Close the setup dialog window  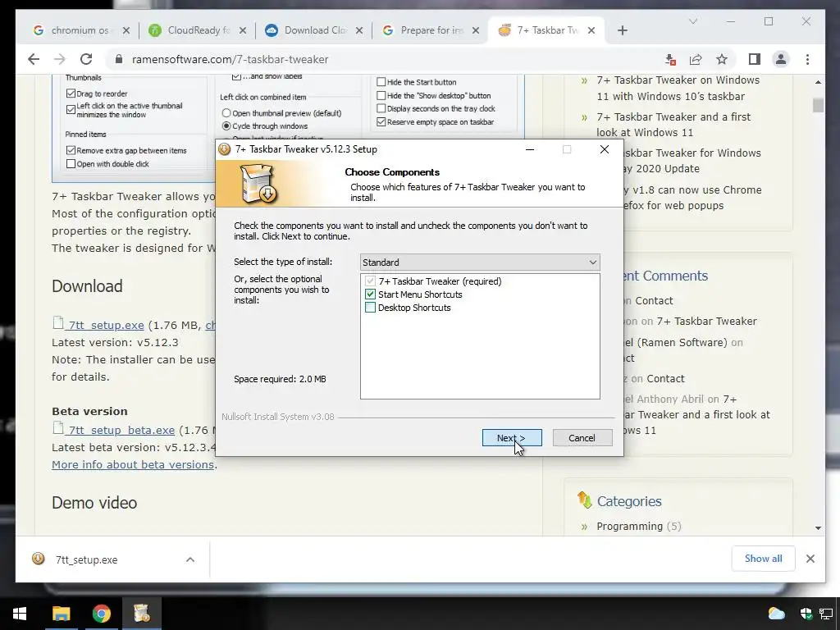coord(605,149)
